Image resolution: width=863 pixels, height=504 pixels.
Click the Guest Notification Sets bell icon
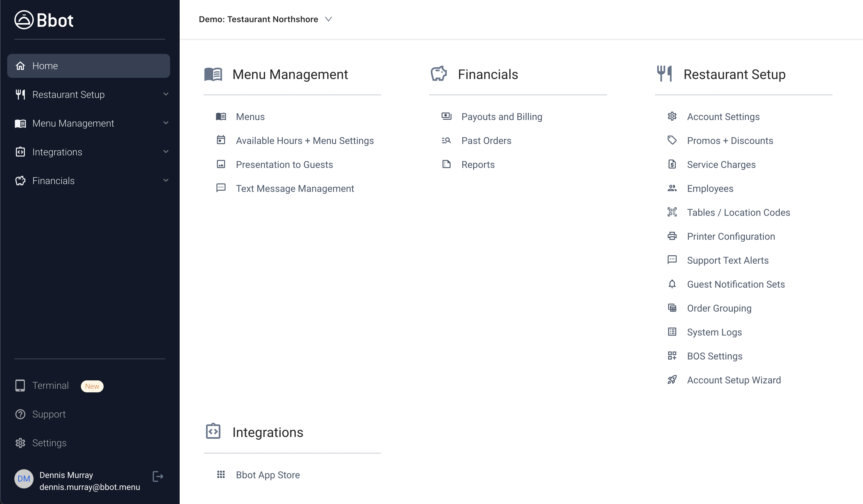(672, 284)
